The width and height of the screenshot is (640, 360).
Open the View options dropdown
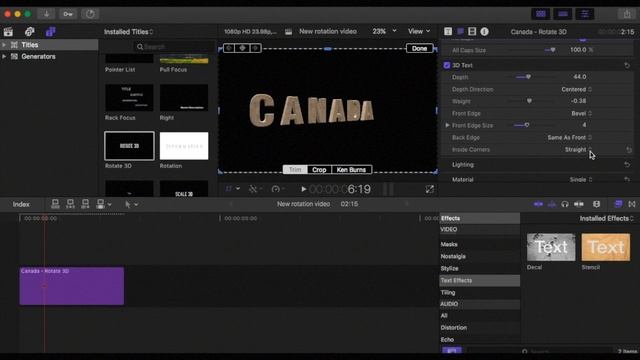[419, 31]
